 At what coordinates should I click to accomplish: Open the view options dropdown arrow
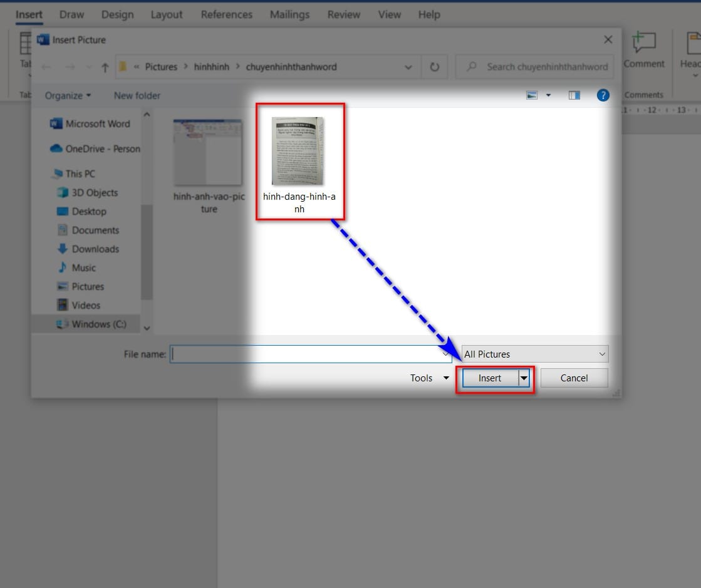(549, 95)
